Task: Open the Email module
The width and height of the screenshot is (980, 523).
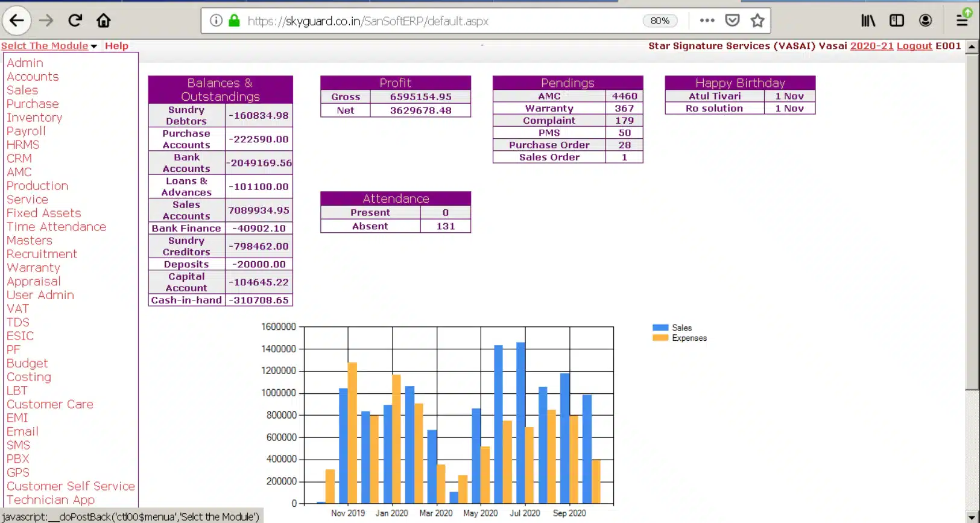Action: (22, 431)
